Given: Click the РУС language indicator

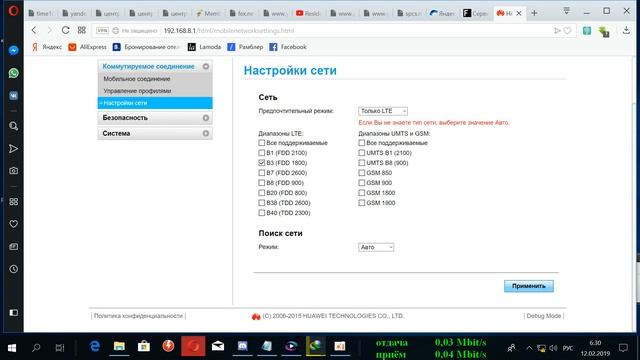Looking at the screenshot, I should [568, 348].
